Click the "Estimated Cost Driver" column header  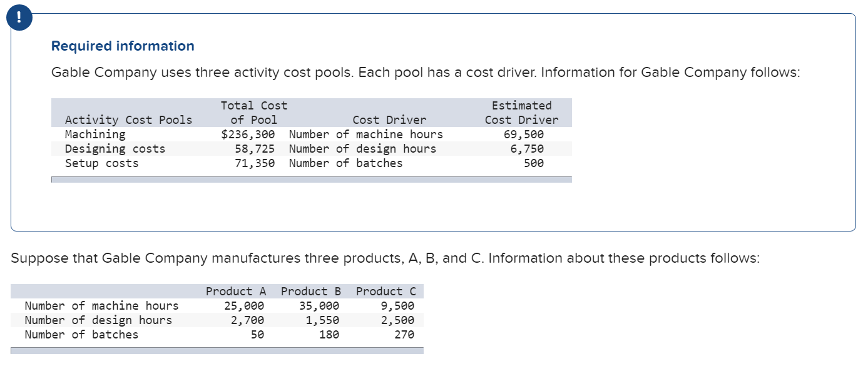click(521, 113)
